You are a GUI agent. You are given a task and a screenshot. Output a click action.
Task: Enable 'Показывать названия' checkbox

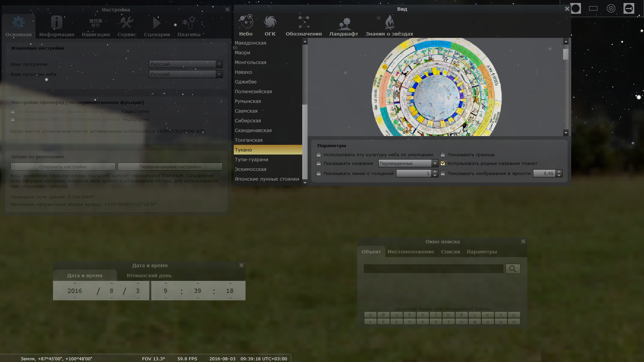point(319,163)
